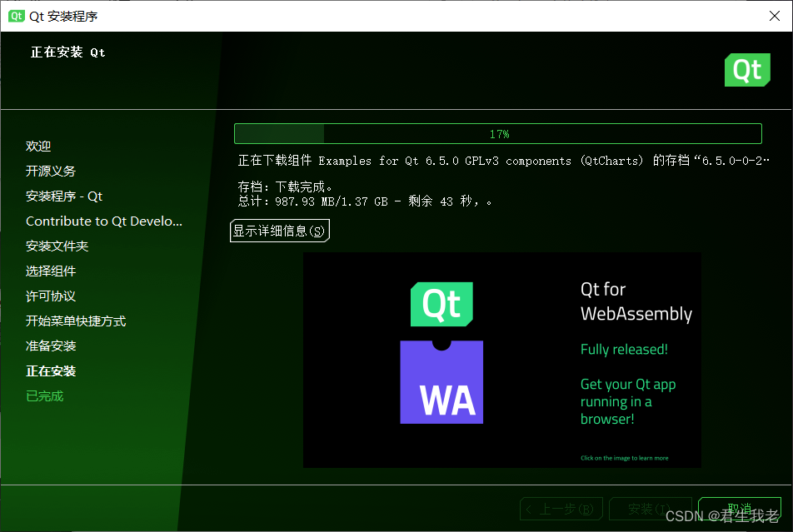Click the Fully released! banner text

(624, 350)
